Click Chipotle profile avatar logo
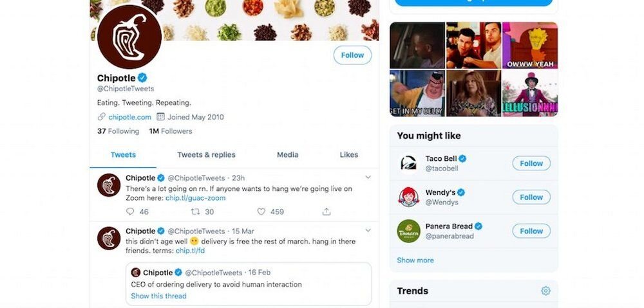This screenshot has width=644, height=308. point(129,37)
